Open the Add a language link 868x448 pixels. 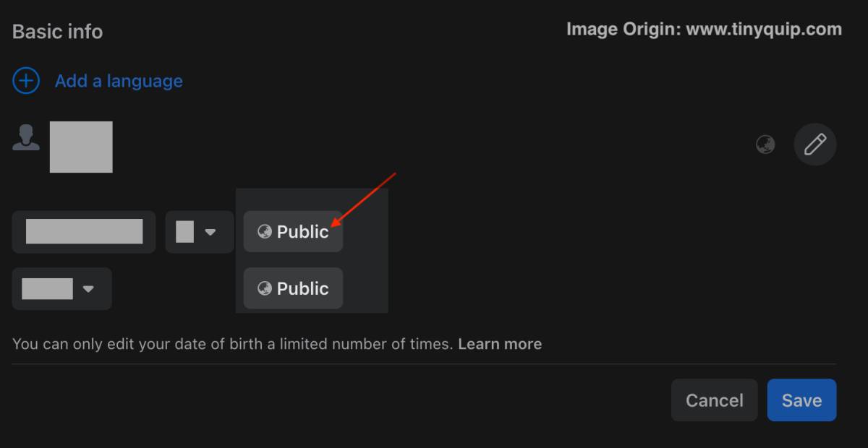coord(119,81)
